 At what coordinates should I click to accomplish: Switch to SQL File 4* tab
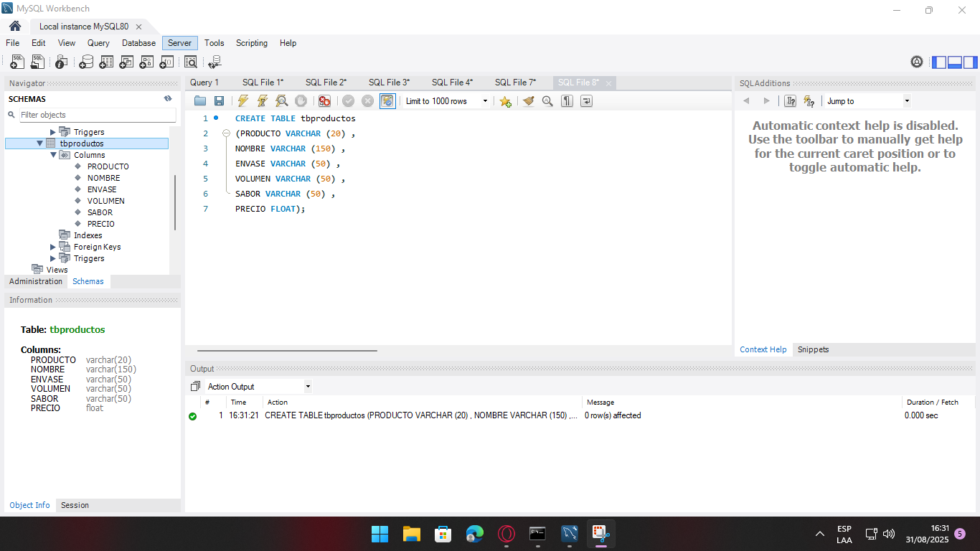[452, 83]
